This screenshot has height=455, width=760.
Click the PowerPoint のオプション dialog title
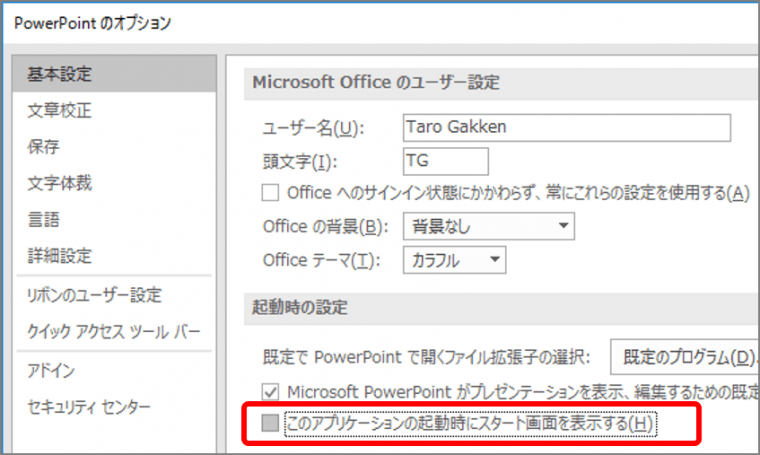[93, 23]
